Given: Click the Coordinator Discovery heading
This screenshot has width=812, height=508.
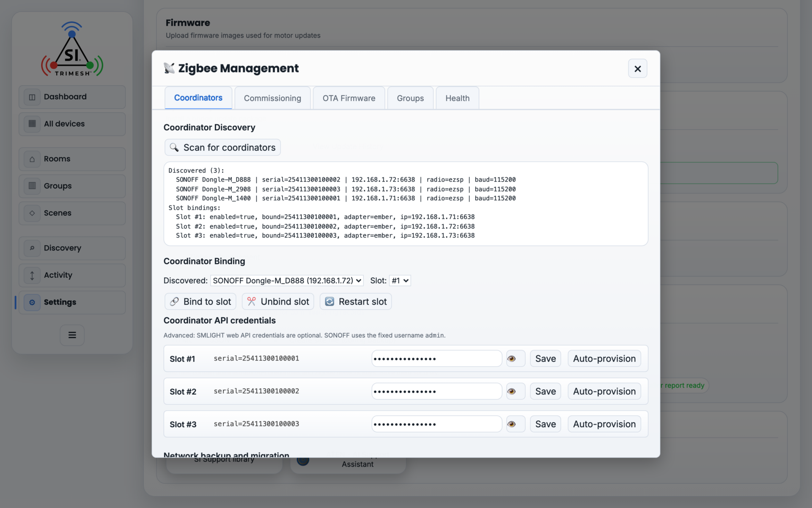Looking at the screenshot, I should tap(209, 127).
